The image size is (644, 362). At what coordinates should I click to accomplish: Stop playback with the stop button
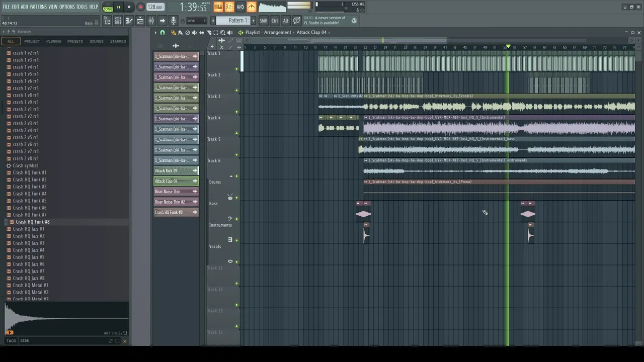[x=129, y=7]
